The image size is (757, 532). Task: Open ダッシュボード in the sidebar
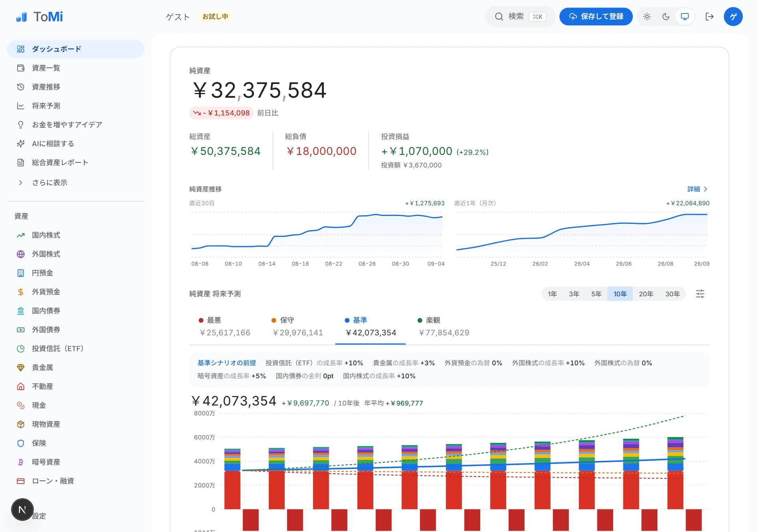(76, 49)
